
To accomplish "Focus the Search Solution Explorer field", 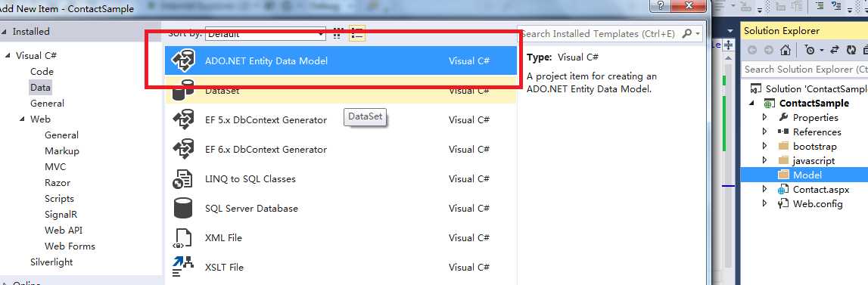I will coord(804,70).
